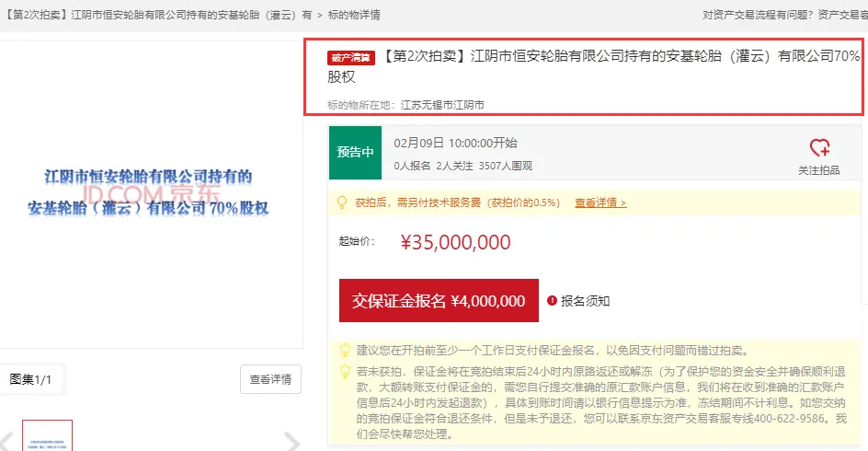Click the auction title text ending in 70%股权
Screen dimensions: 868x451
(593, 66)
